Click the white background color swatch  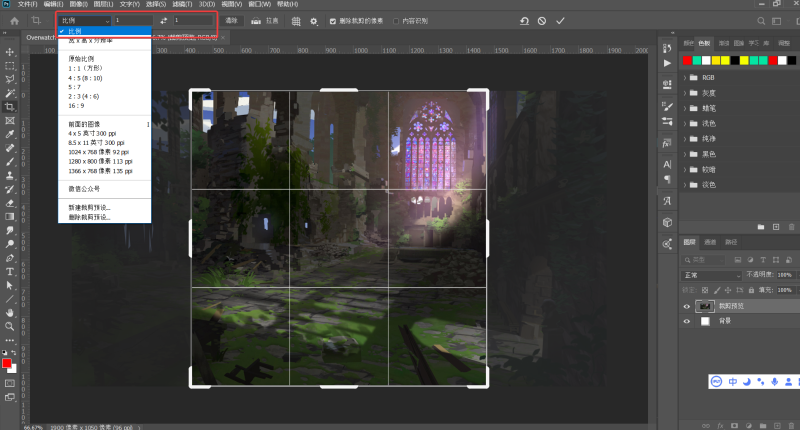click(13, 369)
